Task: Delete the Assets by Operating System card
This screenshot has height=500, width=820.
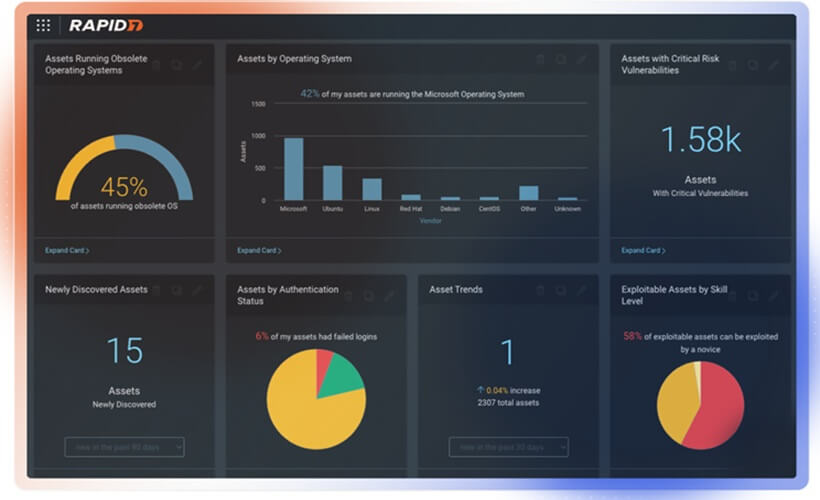Action: coord(540,60)
